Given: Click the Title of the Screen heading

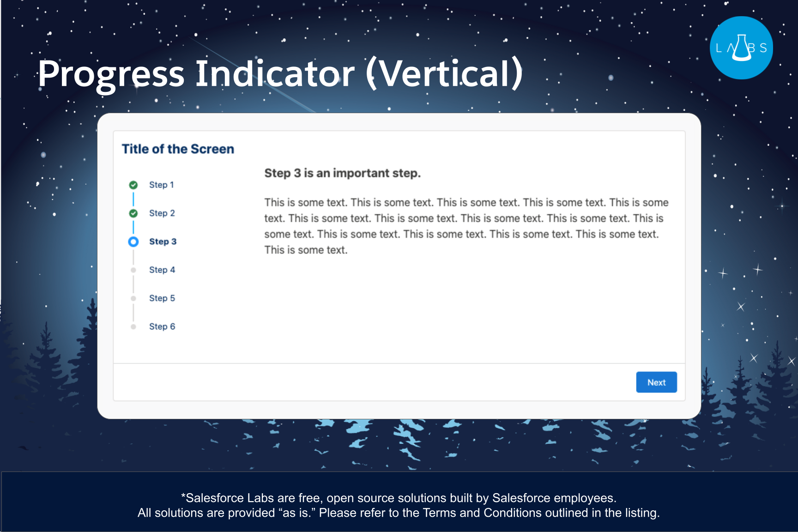Looking at the screenshot, I should [178, 149].
